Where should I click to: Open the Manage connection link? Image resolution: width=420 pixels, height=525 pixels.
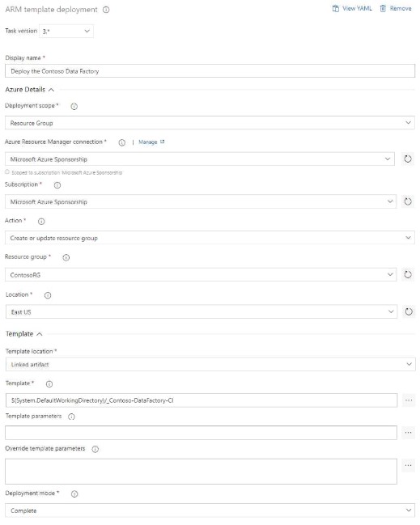[x=151, y=142]
